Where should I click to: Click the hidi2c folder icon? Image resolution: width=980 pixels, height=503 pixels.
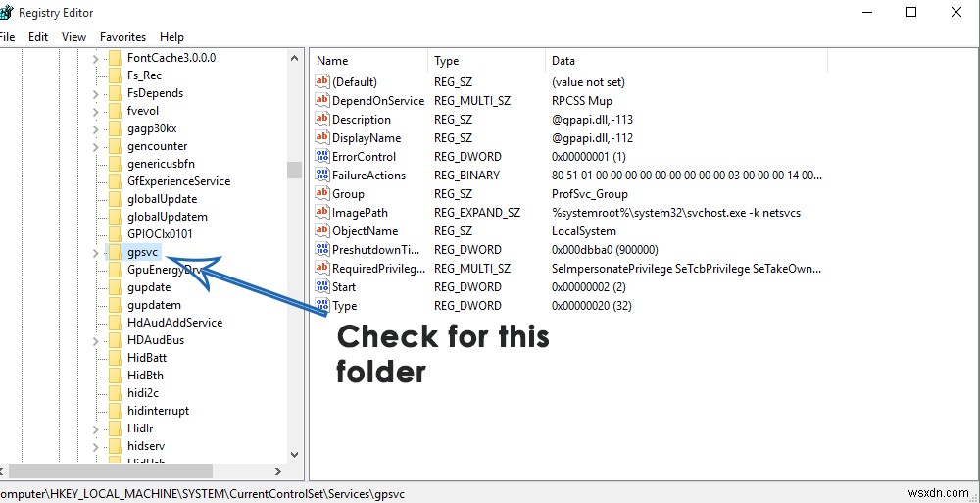[x=115, y=393]
